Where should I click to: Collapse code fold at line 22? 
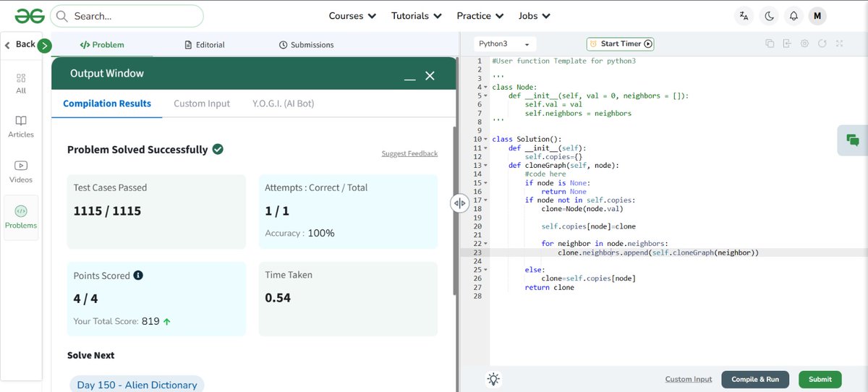485,244
